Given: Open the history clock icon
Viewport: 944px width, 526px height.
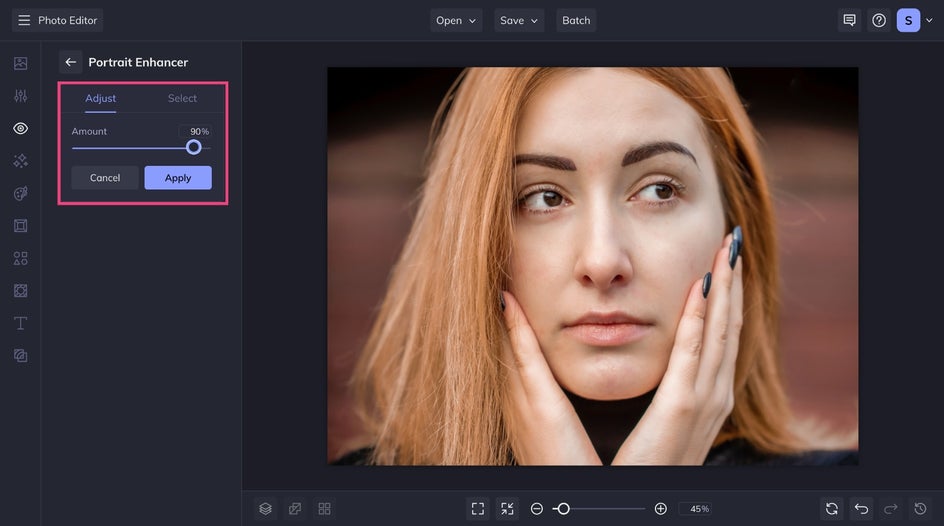Looking at the screenshot, I should pos(921,509).
